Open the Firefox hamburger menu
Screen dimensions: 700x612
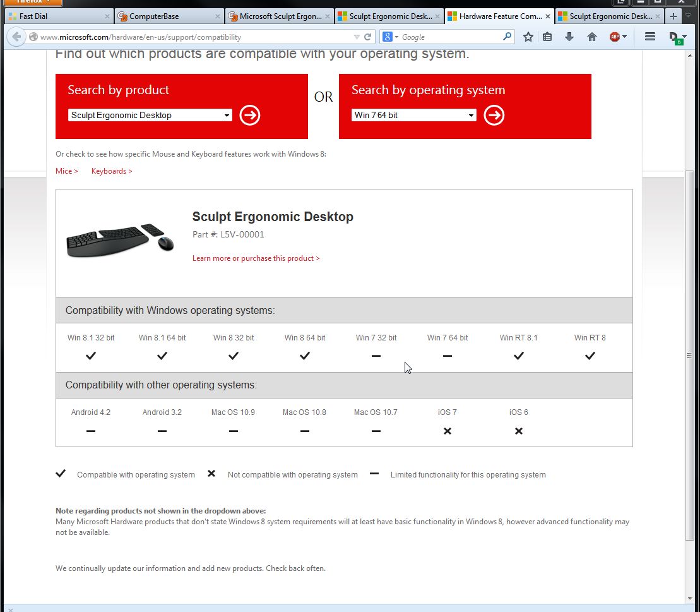pyautogui.click(x=650, y=37)
